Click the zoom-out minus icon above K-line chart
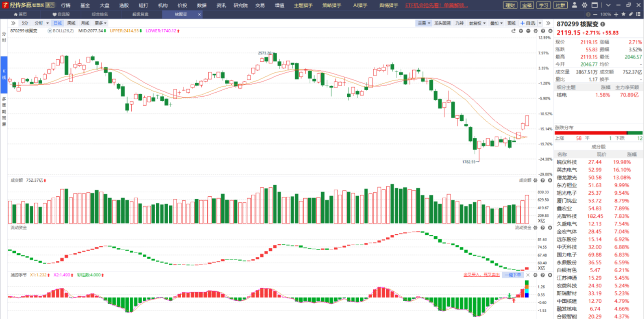 (528, 31)
